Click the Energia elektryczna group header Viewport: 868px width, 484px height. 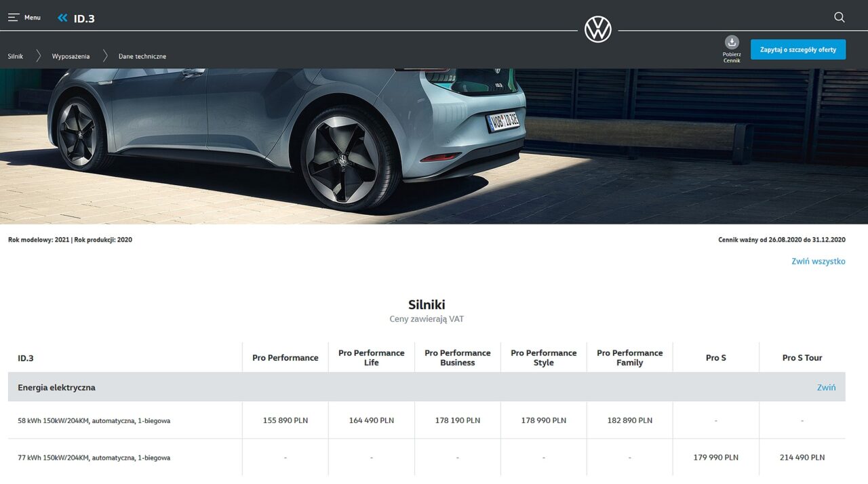click(x=427, y=388)
